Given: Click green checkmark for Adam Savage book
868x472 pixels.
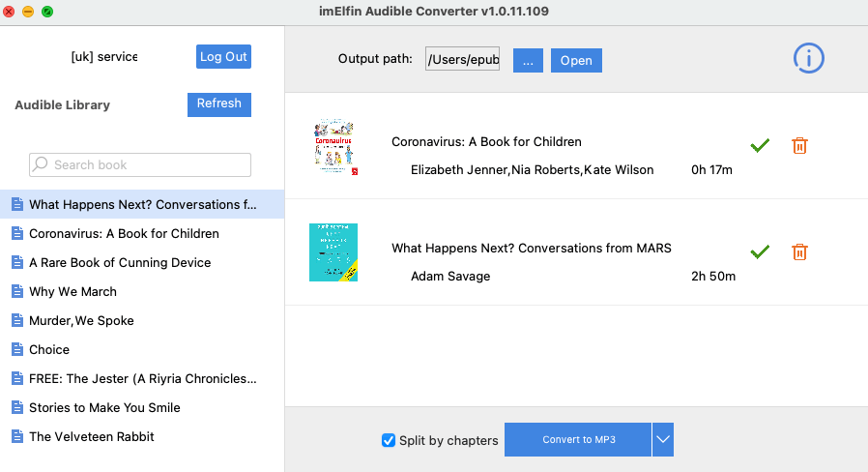Looking at the screenshot, I should 760,251.
